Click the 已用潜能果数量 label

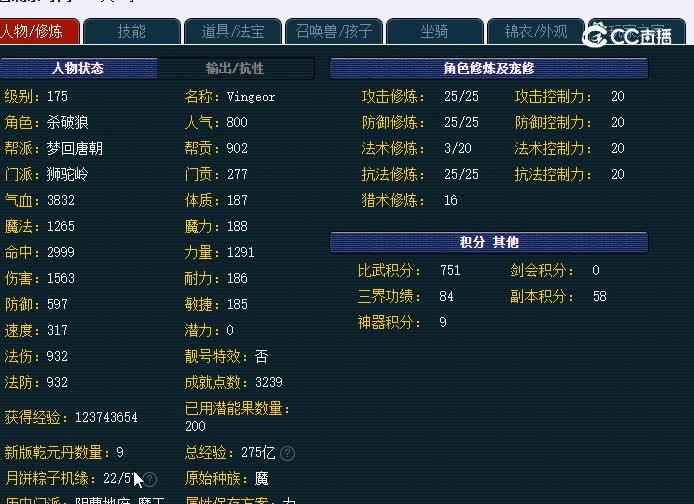point(237,408)
